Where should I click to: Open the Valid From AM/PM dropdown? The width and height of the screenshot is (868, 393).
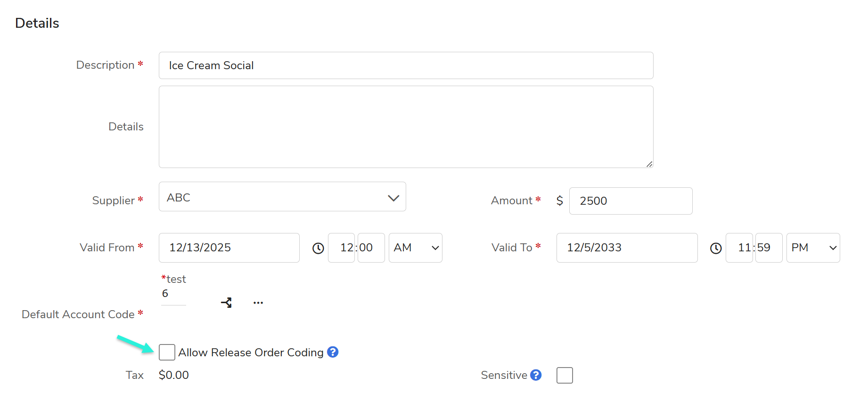pos(415,248)
